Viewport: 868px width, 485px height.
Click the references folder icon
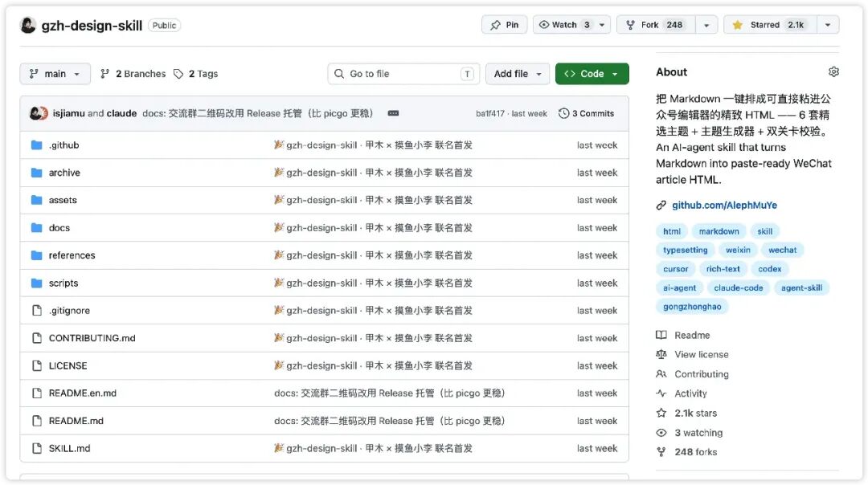pos(36,255)
